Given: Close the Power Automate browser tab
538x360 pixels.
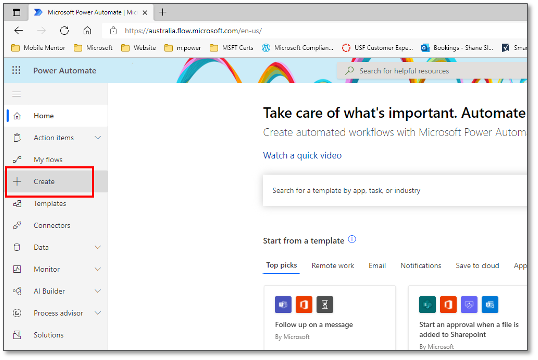Looking at the screenshot, I should pos(145,13).
